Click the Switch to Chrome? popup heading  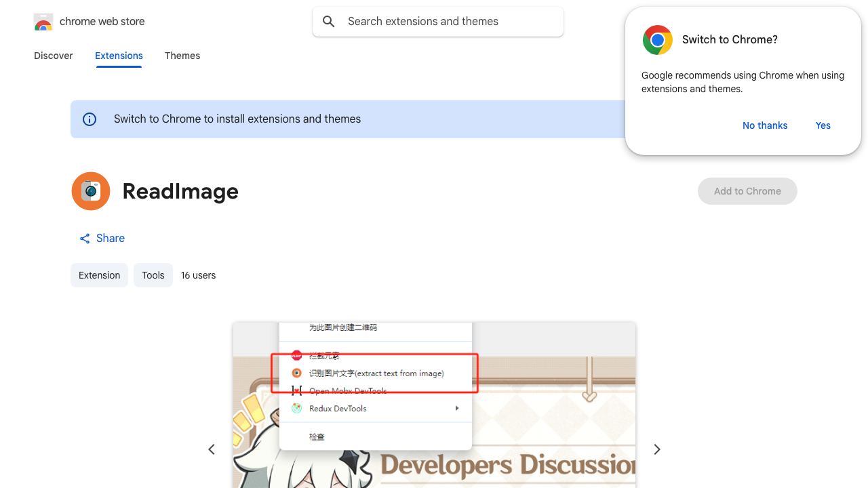pos(730,40)
